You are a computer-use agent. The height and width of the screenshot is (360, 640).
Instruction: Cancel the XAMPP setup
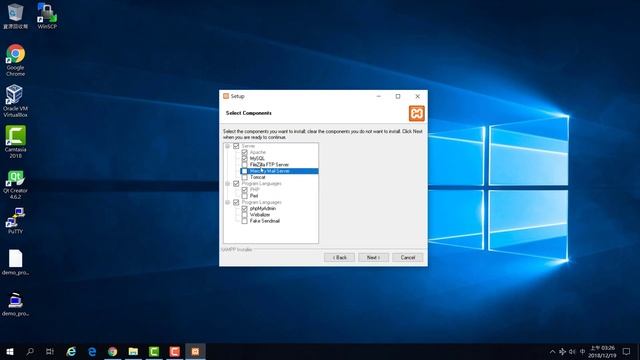(407, 258)
